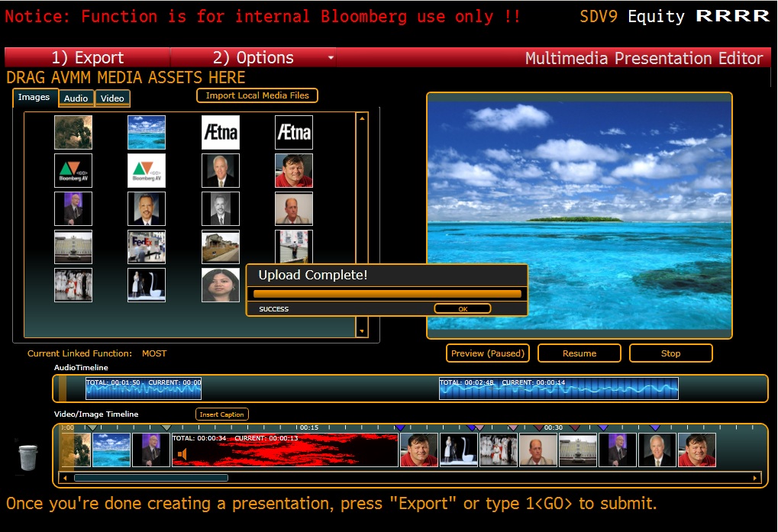Switch to the Video tab
This screenshot has height=532, width=778.
pos(112,98)
